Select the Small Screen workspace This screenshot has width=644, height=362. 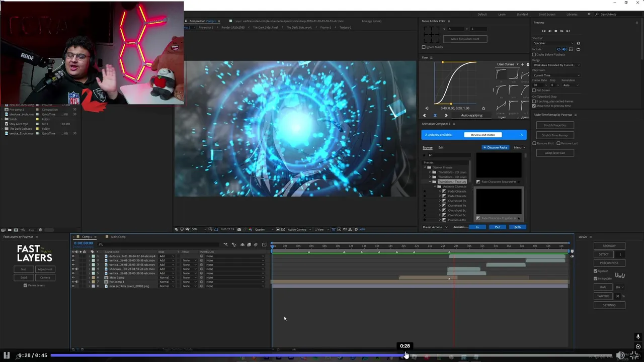pos(547,14)
